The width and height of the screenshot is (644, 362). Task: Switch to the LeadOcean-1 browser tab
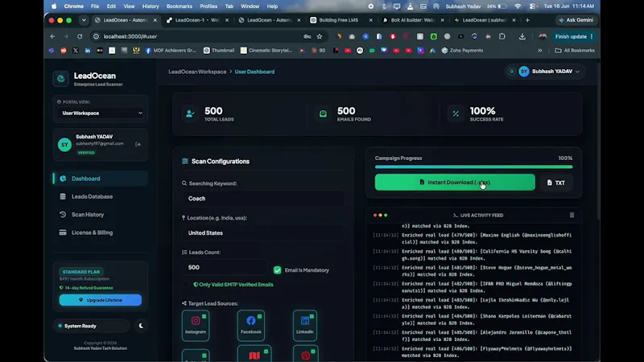197,20
